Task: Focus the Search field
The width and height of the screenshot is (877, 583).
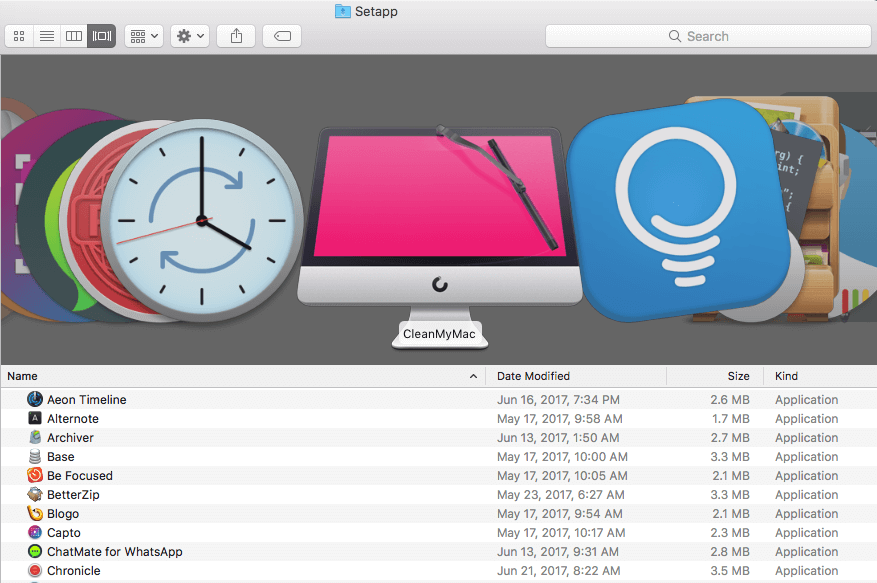Action: (708, 36)
